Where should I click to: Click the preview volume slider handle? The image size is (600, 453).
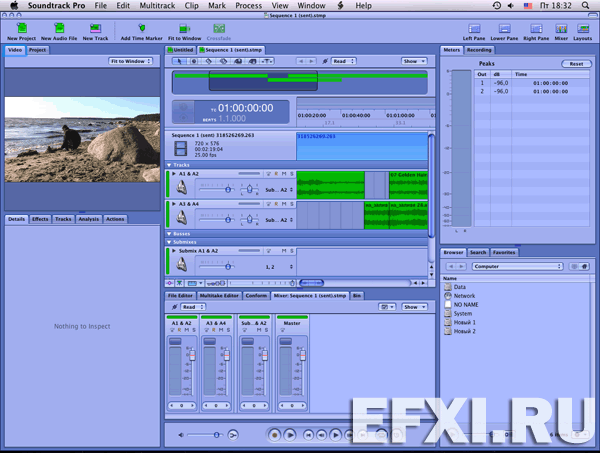(x=217, y=435)
